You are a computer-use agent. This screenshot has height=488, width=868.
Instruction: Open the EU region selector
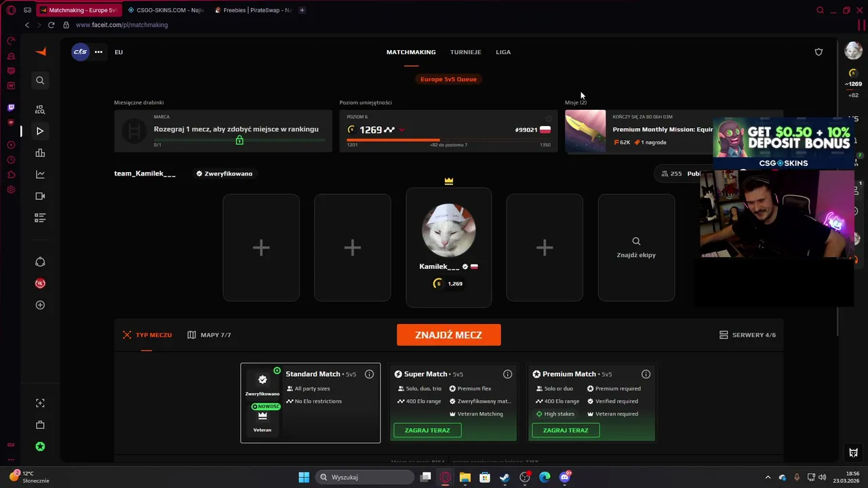(x=119, y=52)
